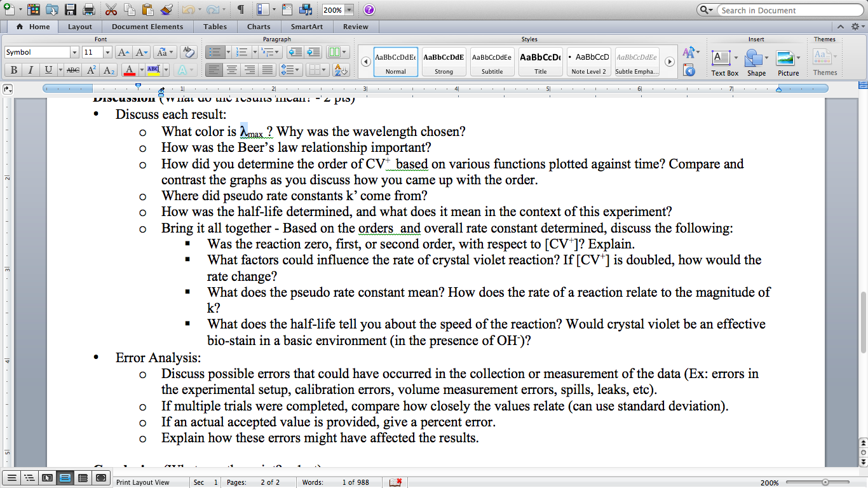Apply strikethrough formatting
The image size is (868, 488).
coord(73,70)
